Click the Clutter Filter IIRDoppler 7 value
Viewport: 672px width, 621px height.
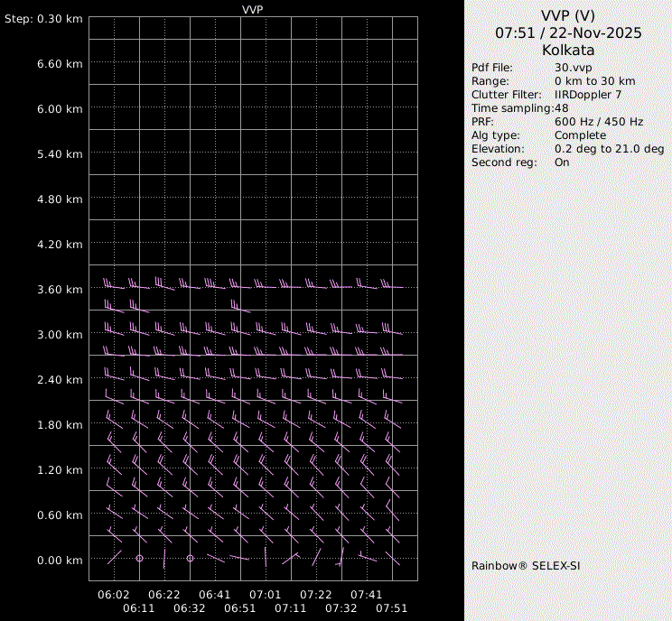(x=587, y=95)
